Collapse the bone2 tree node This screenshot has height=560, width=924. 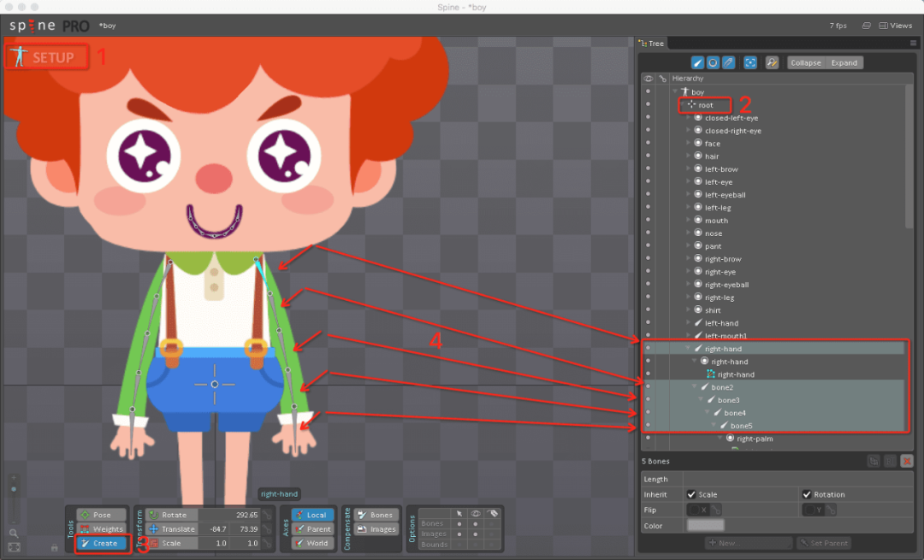coord(695,387)
